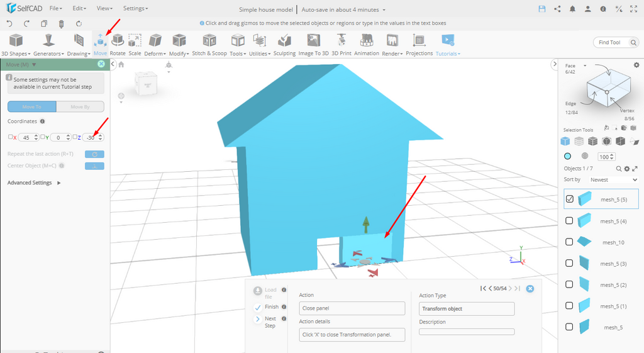Open the Deform dropdown
The image size is (644, 353).
pyautogui.click(x=155, y=45)
